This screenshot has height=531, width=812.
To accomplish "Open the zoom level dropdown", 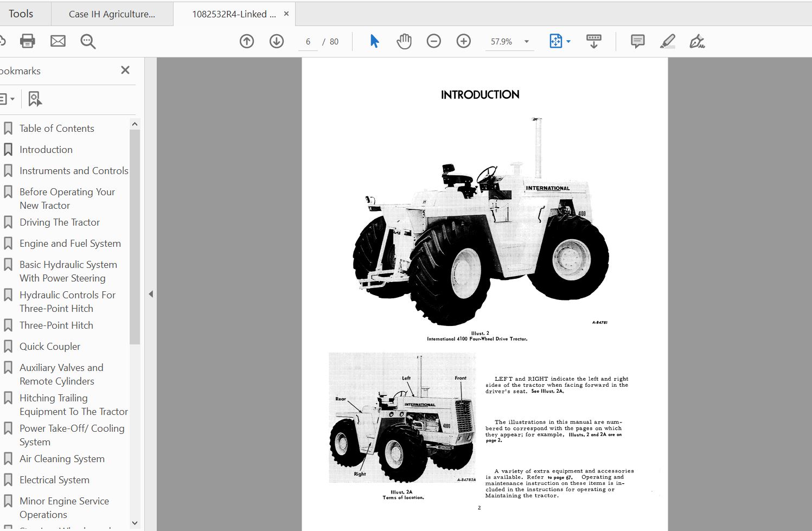I will click(526, 42).
